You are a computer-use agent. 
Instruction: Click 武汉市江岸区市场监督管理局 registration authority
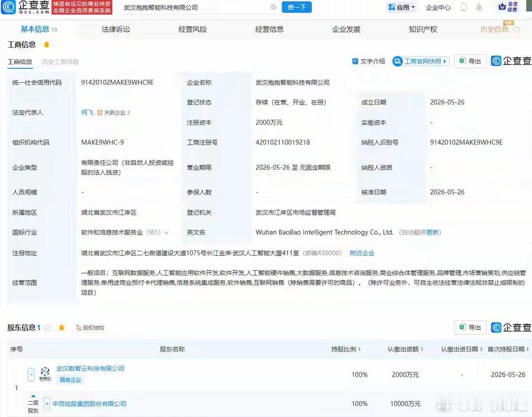(296, 212)
